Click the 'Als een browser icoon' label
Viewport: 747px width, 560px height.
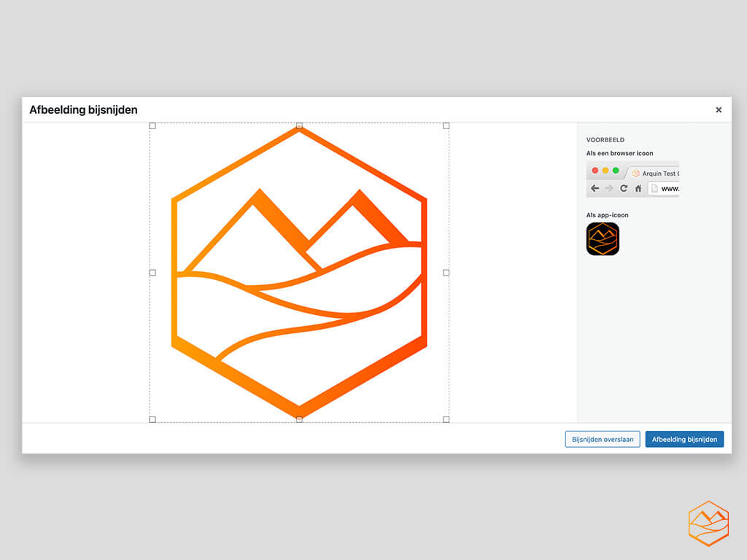click(619, 153)
